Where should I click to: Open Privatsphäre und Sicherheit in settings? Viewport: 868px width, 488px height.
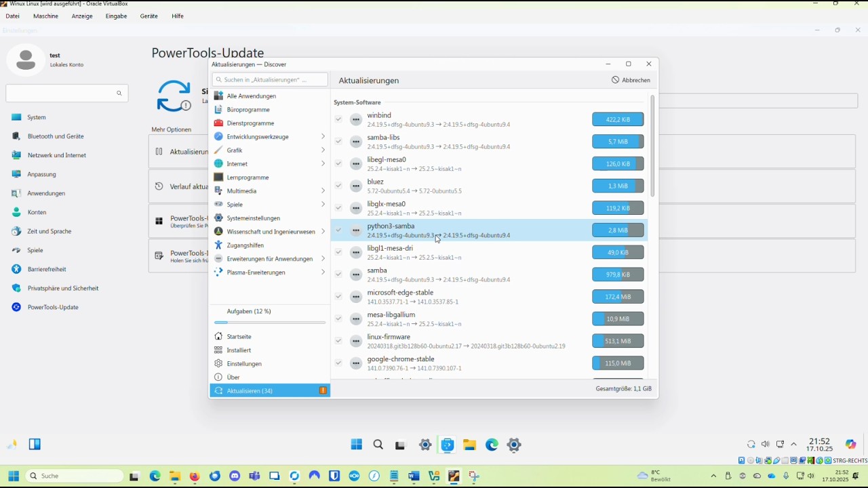[63, 288]
